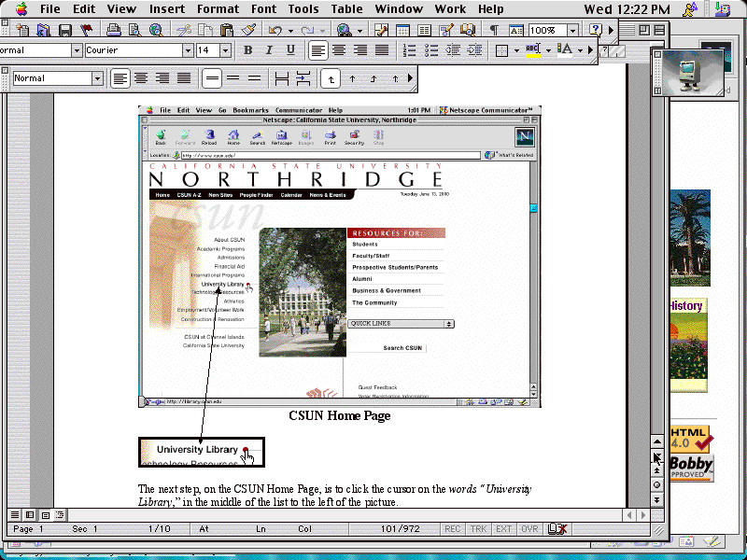The image size is (747, 560).
Task: Click the vertical scrollbar up arrow
Action: (x=657, y=441)
